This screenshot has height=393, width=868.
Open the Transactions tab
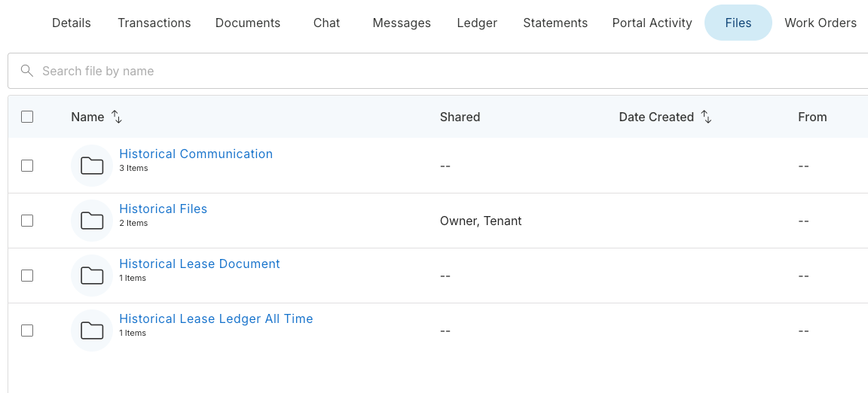[154, 23]
